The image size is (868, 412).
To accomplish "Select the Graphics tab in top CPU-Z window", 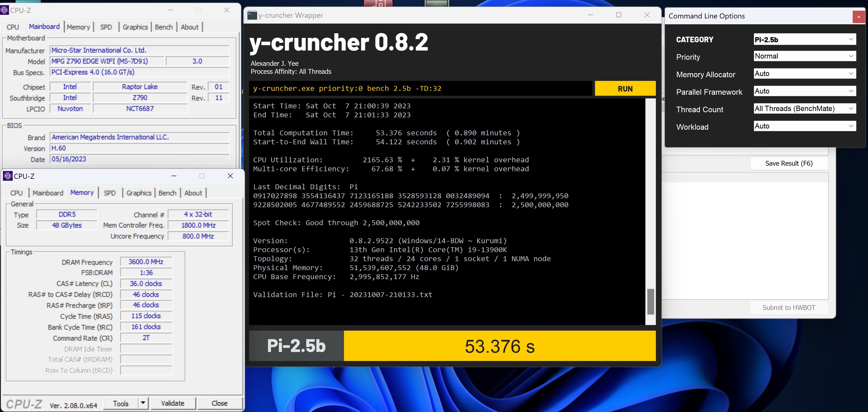I will point(135,27).
